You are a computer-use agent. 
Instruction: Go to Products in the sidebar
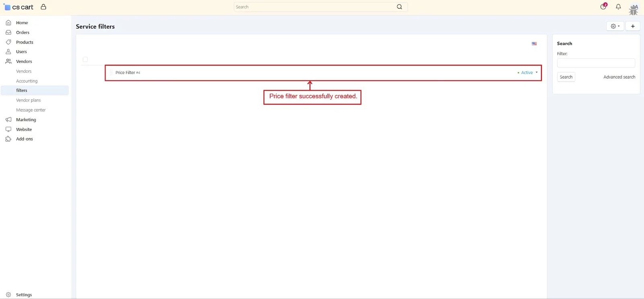[x=25, y=42]
